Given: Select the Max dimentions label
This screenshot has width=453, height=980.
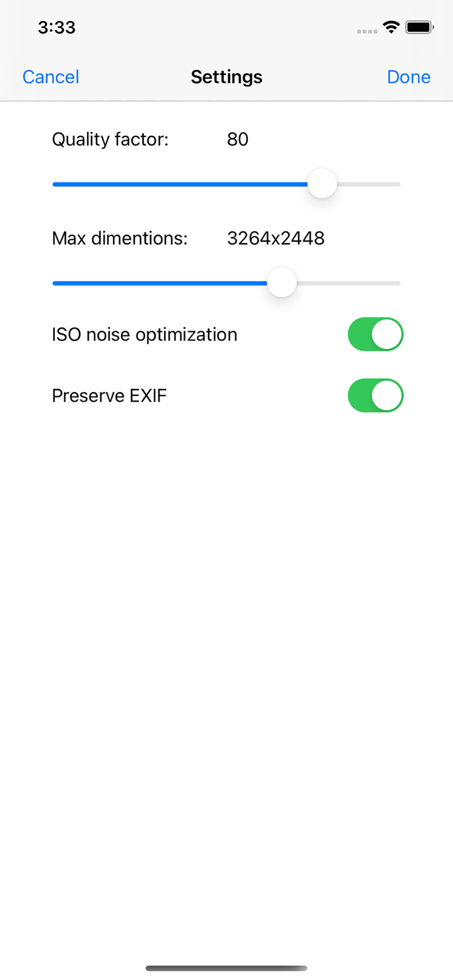Looking at the screenshot, I should tap(120, 238).
